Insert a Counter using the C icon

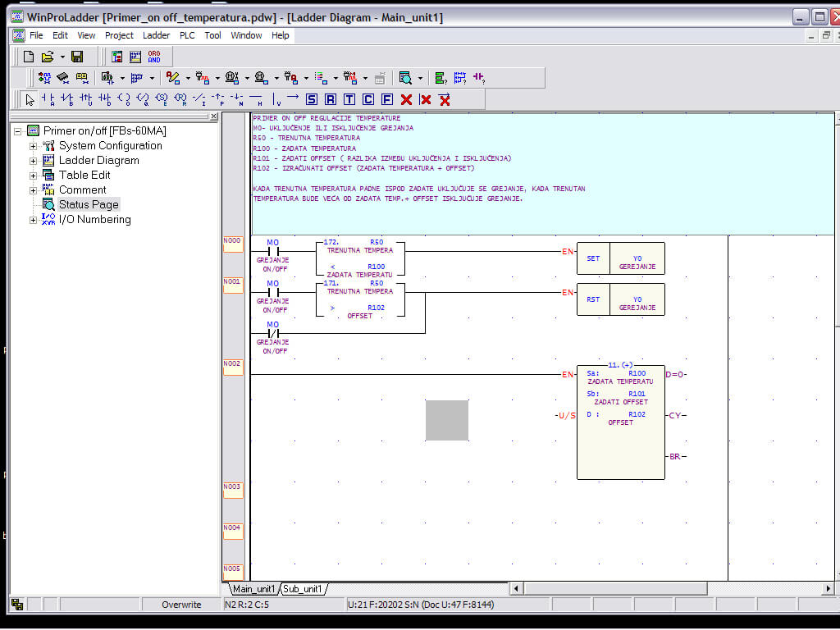coord(367,99)
